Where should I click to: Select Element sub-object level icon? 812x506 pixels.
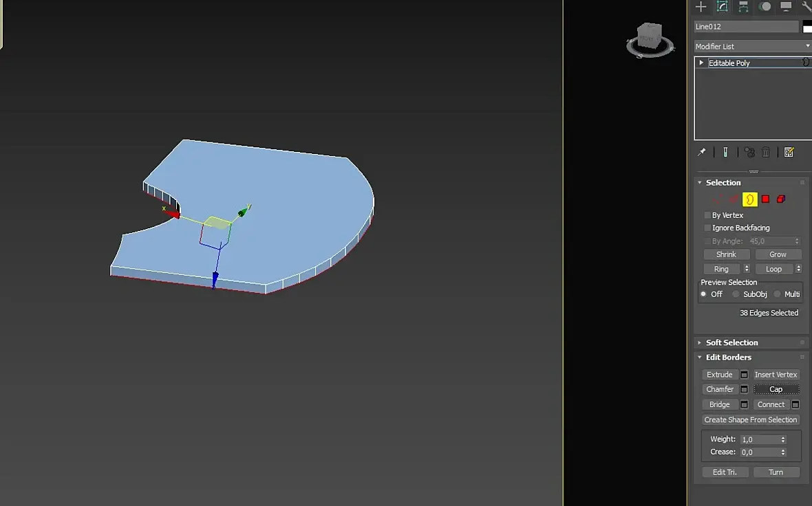pyautogui.click(x=781, y=199)
